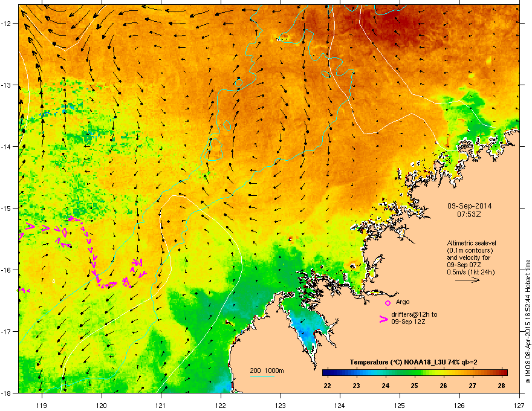Screen dimensions: 532x411
Task: Click the latitude axis label -17
Action: click(x=6, y=331)
